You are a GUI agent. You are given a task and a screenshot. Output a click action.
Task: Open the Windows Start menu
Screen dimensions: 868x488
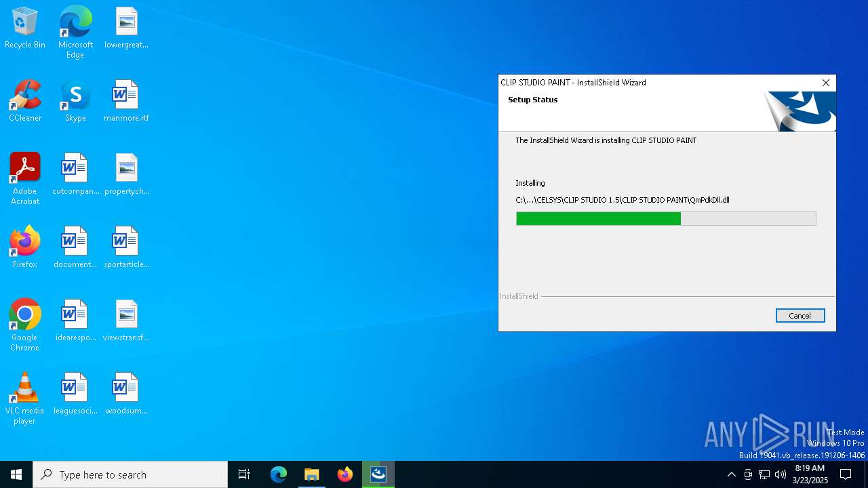tap(16, 474)
